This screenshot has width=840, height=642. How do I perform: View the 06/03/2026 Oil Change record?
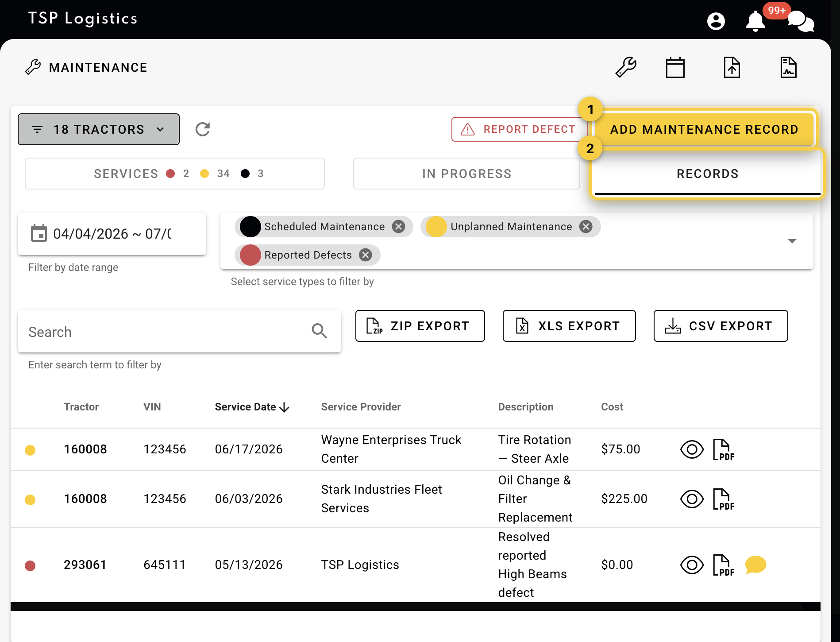point(692,499)
